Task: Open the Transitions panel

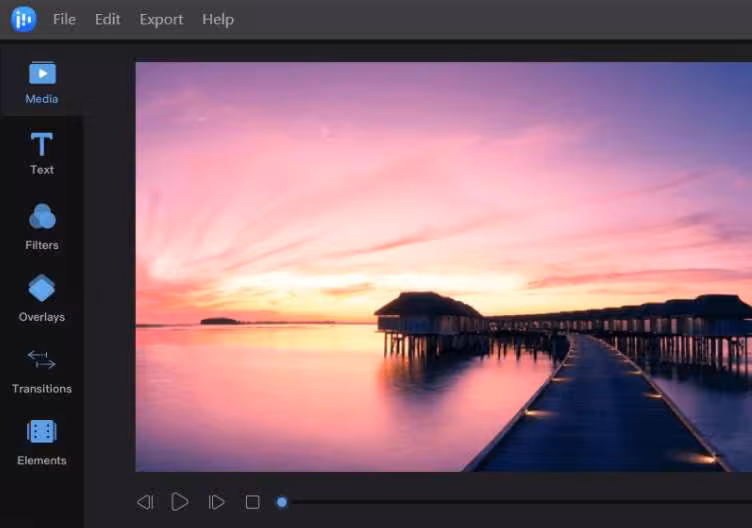Action: [42, 372]
